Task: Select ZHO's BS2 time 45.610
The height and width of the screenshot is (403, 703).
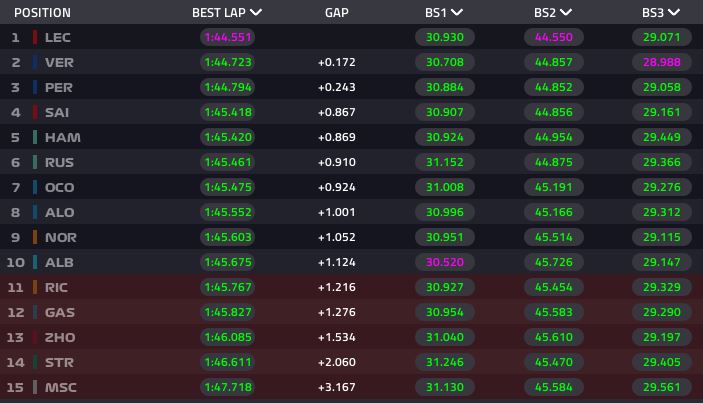Action: 554,337
